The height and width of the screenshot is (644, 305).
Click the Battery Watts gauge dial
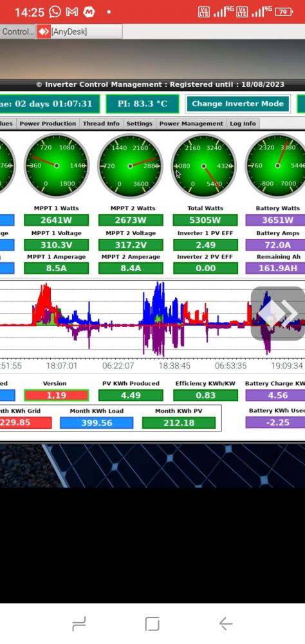click(x=275, y=166)
